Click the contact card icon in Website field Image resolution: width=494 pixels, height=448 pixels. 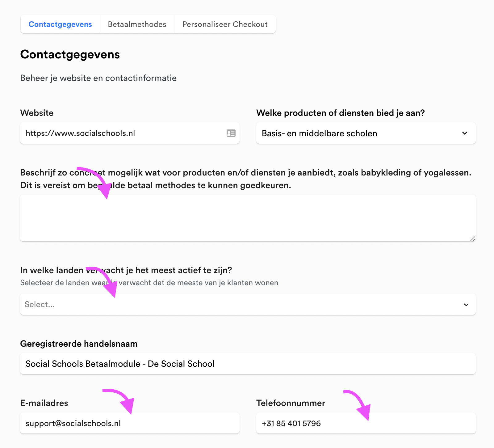click(x=231, y=133)
